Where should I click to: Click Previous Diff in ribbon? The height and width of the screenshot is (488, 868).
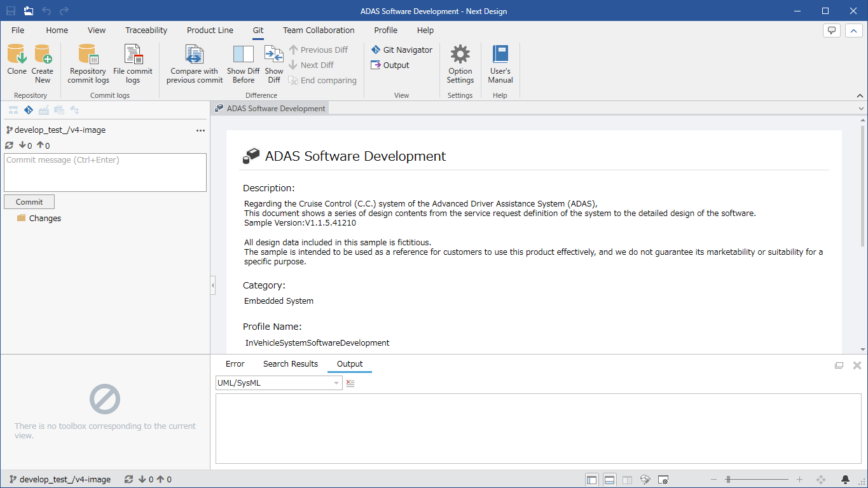[x=319, y=50]
